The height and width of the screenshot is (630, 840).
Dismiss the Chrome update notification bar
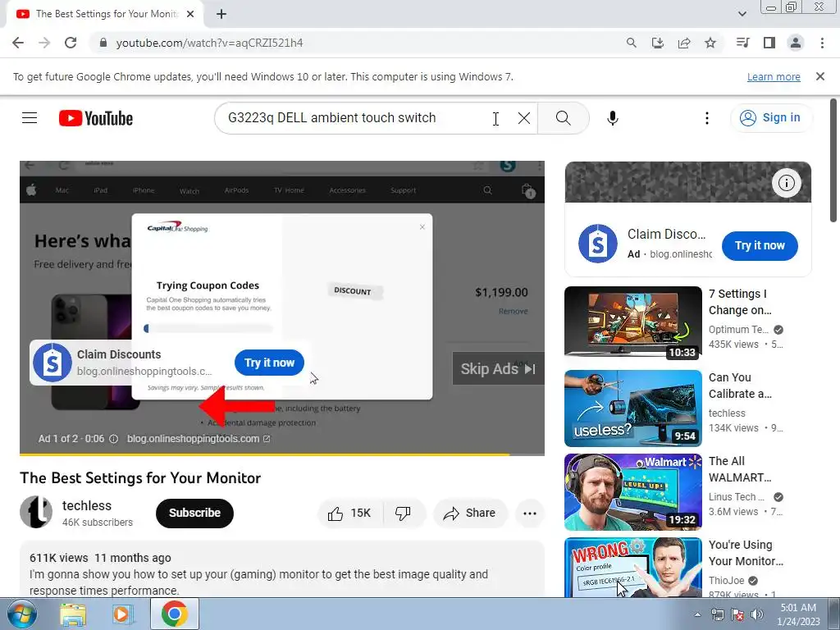coord(819,76)
